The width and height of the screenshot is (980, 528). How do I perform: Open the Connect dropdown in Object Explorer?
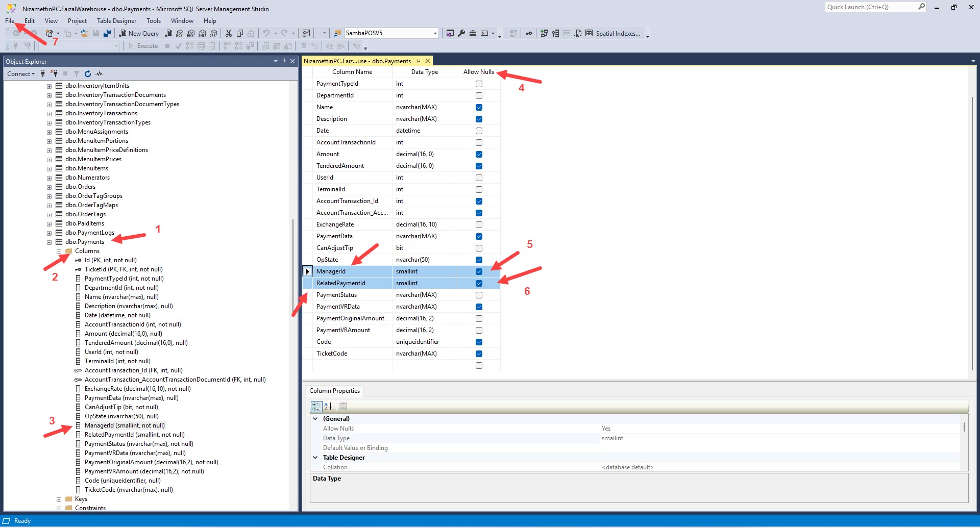[x=21, y=74]
